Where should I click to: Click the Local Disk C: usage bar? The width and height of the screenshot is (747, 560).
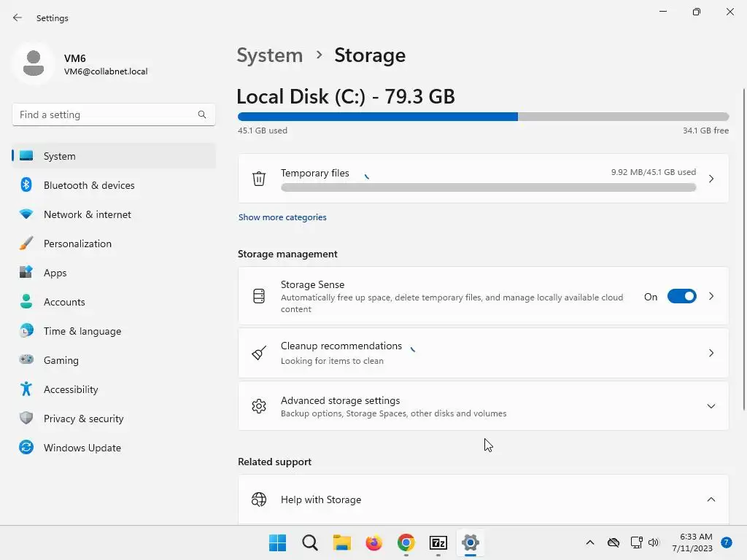483,117
